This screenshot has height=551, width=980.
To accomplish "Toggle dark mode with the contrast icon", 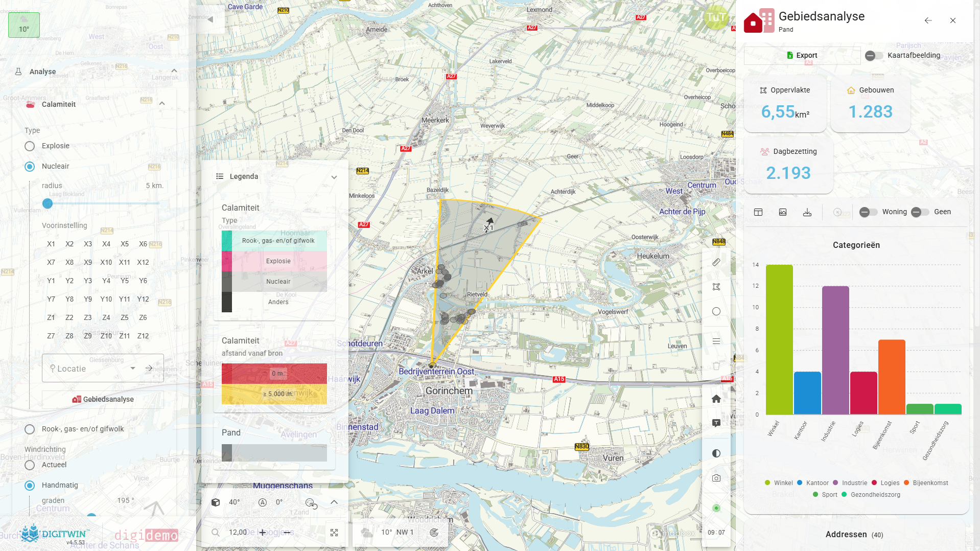I will pyautogui.click(x=716, y=453).
